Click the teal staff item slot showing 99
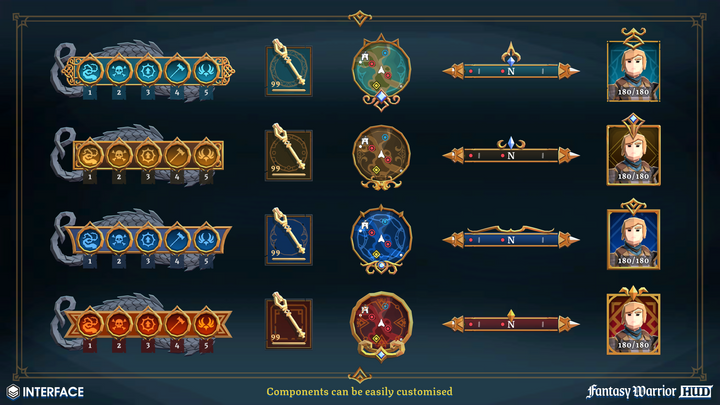 (288, 70)
